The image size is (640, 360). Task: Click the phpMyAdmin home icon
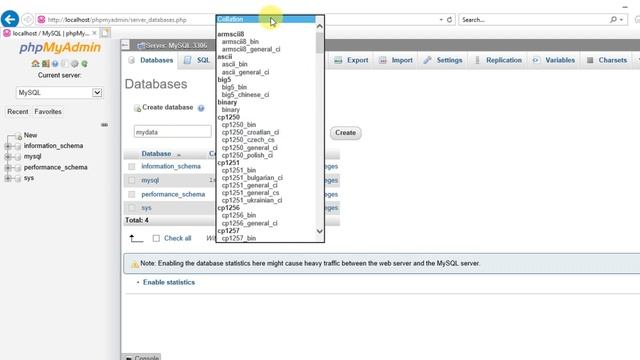click(36, 64)
